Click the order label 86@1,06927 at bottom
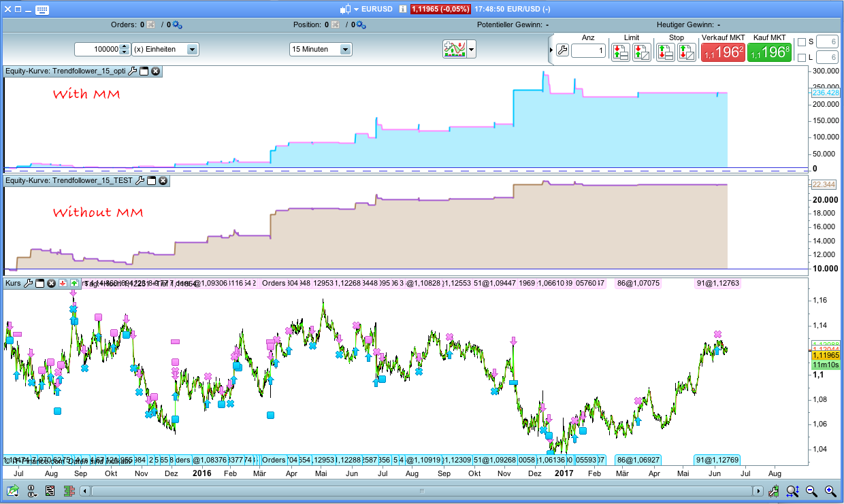The width and height of the screenshot is (844, 504). pos(638,459)
